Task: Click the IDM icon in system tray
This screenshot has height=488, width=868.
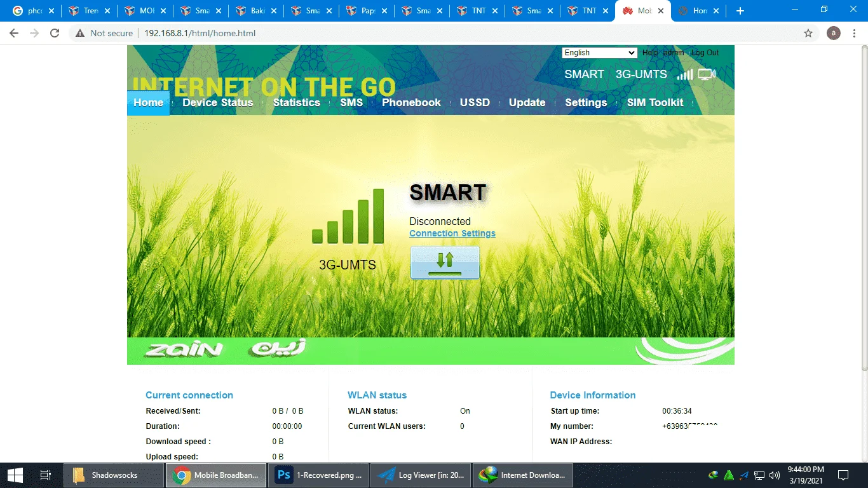Action: 714,475
